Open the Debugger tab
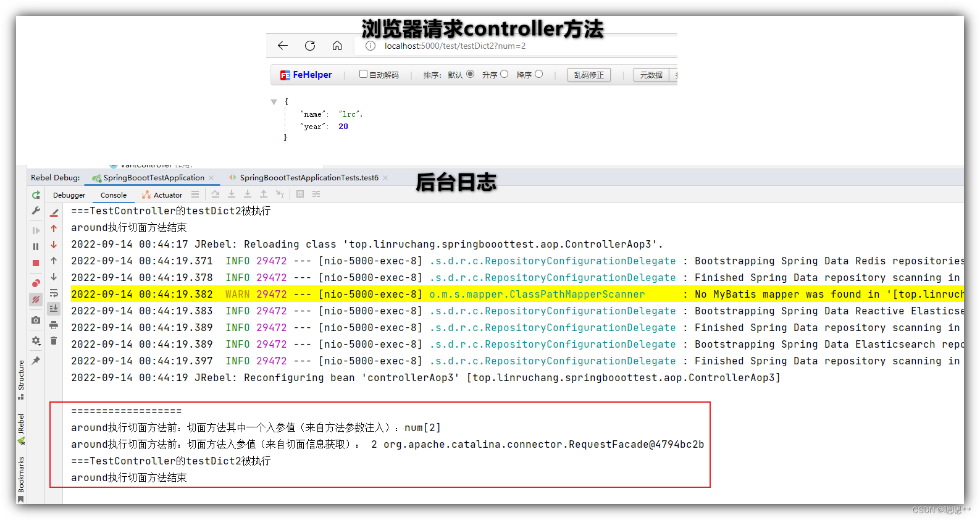980x520 pixels. tap(69, 195)
